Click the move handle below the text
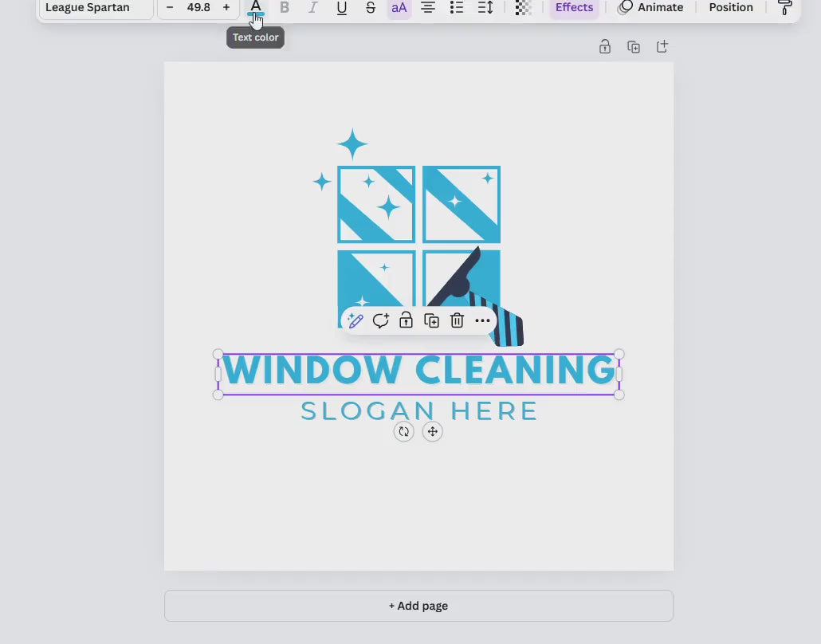This screenshot has width=821, height=644. pyautogui.click(x=433, y=431)
